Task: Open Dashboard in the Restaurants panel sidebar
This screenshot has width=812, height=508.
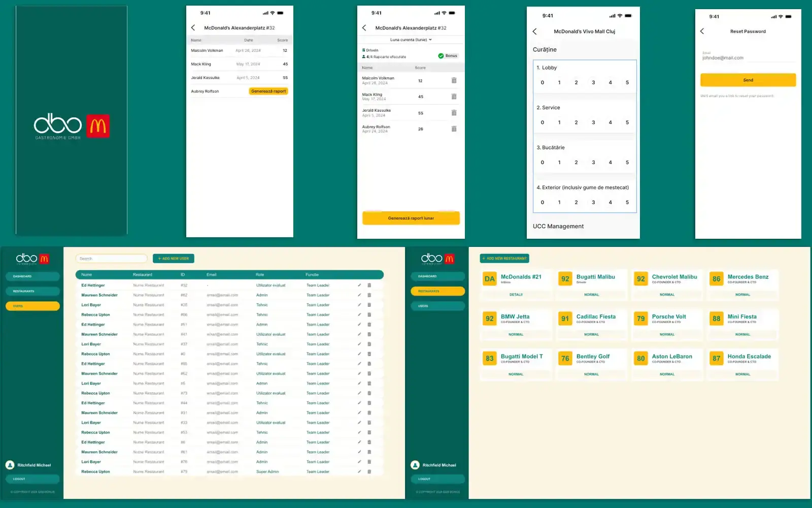Action: (x=438, y=276)
